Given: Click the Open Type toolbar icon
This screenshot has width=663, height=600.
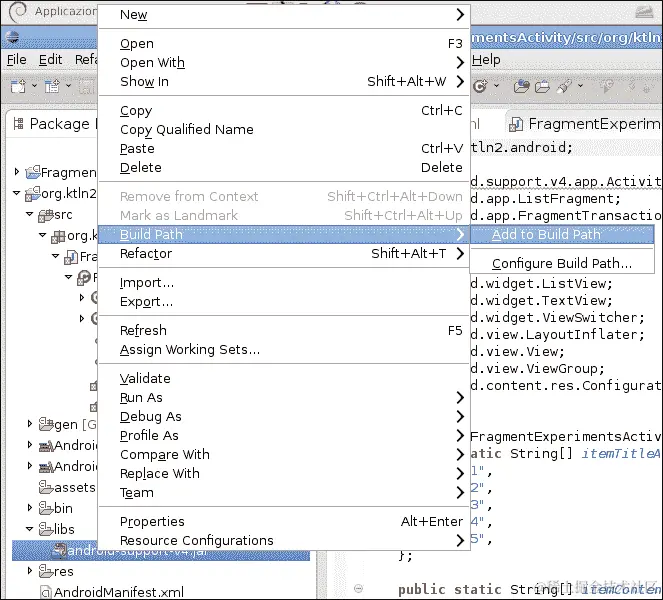Looking at the screenshot, I should point(521,86).
